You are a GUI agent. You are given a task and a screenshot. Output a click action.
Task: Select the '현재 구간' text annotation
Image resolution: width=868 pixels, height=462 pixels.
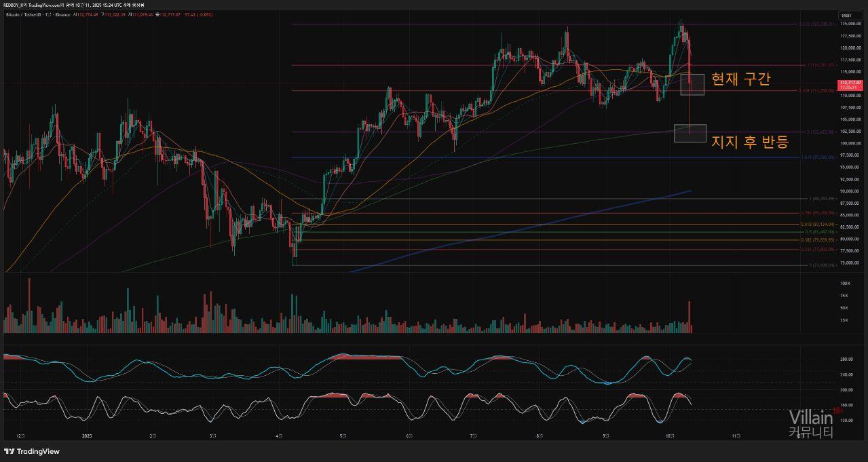tap(740, 79)
